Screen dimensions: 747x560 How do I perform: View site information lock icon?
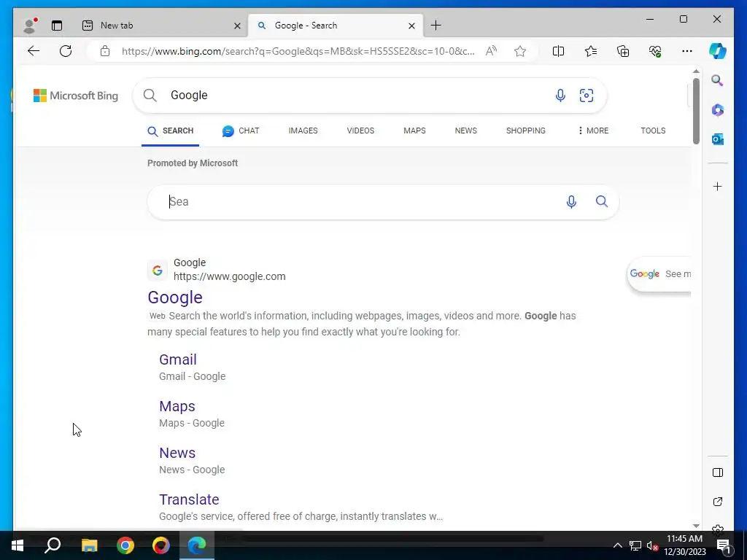click(x=105, y=51)
